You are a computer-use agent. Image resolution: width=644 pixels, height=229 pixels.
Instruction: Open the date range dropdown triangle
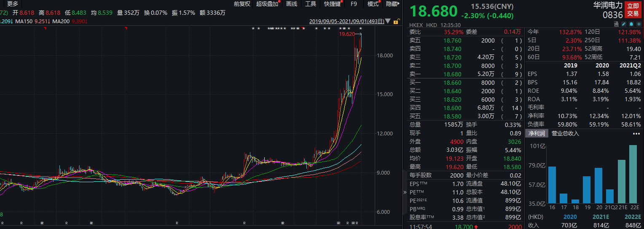[388, 21]
